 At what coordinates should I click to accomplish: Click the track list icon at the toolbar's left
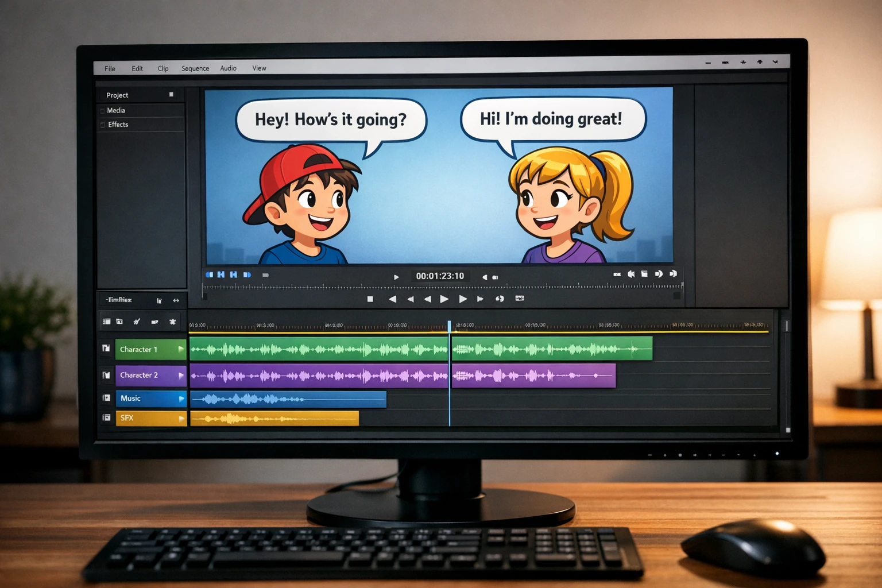(107, 322)
